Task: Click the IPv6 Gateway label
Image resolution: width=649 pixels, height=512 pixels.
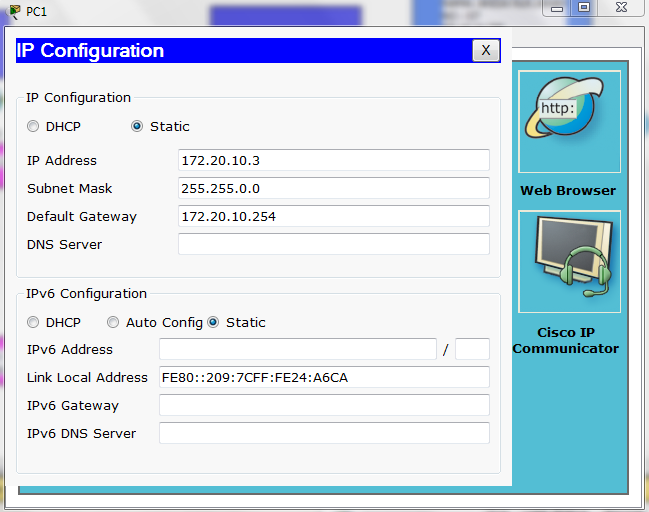Action: click(x=73, y=406)
